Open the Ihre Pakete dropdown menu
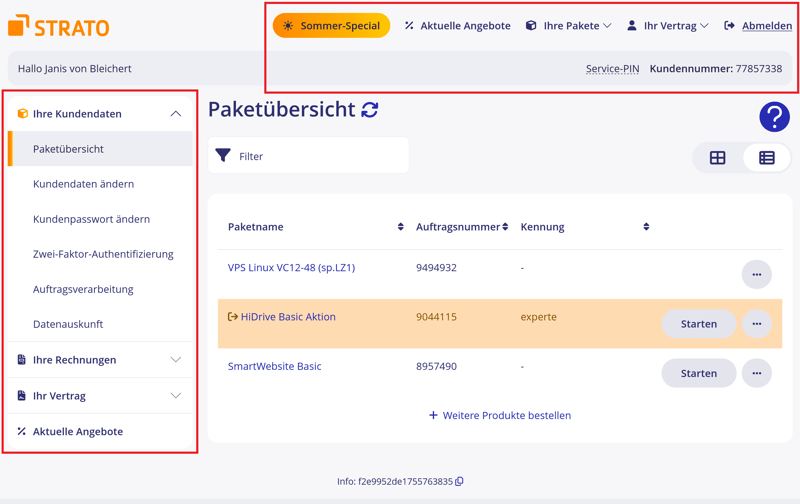The height and width of the screenshot is (504, 800). click(x=568, y=26)
